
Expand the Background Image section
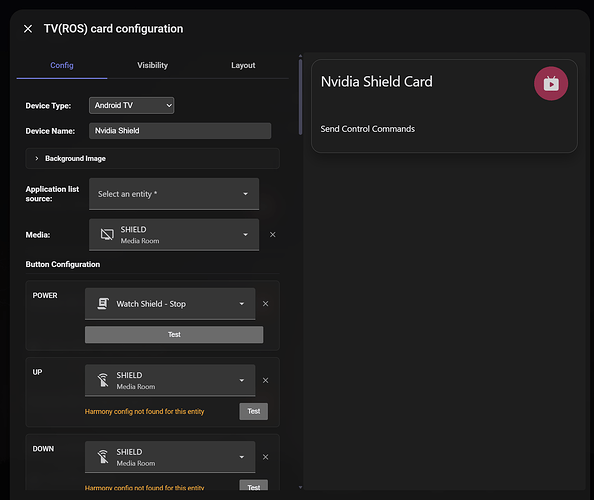coord(152,158)
